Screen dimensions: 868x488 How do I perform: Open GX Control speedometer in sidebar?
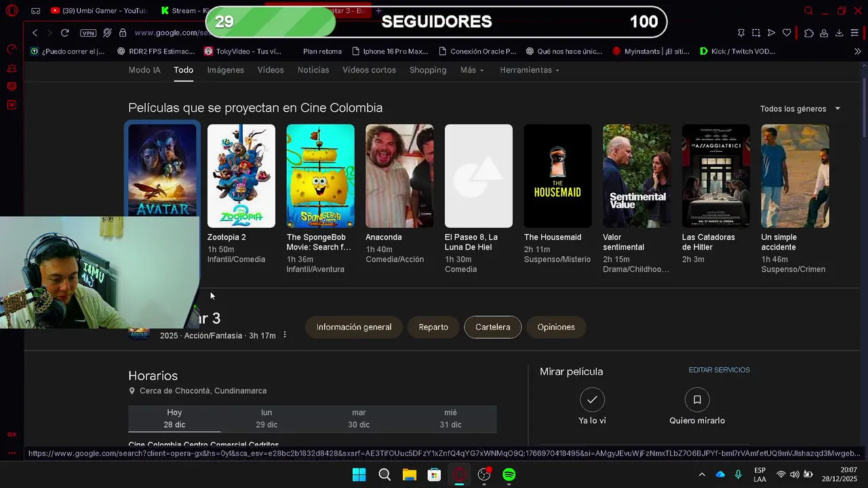point(12,49)
